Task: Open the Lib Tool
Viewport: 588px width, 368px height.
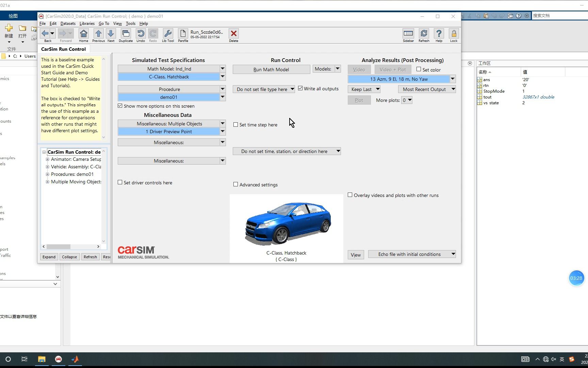Action: 168,34
